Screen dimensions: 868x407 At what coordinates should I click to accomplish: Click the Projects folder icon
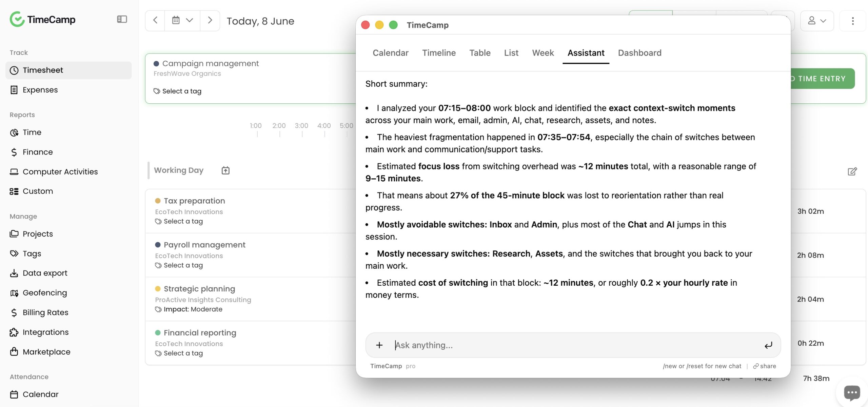[x=14, y=233]
